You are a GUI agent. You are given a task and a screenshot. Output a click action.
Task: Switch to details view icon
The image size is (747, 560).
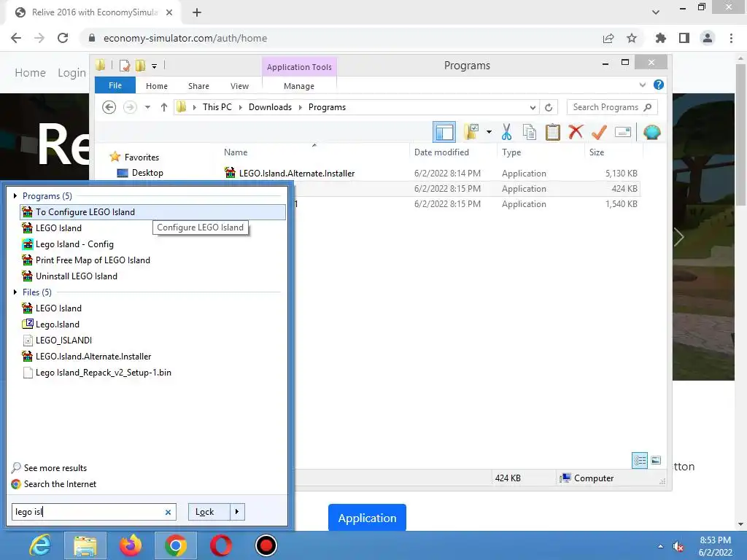640,460
